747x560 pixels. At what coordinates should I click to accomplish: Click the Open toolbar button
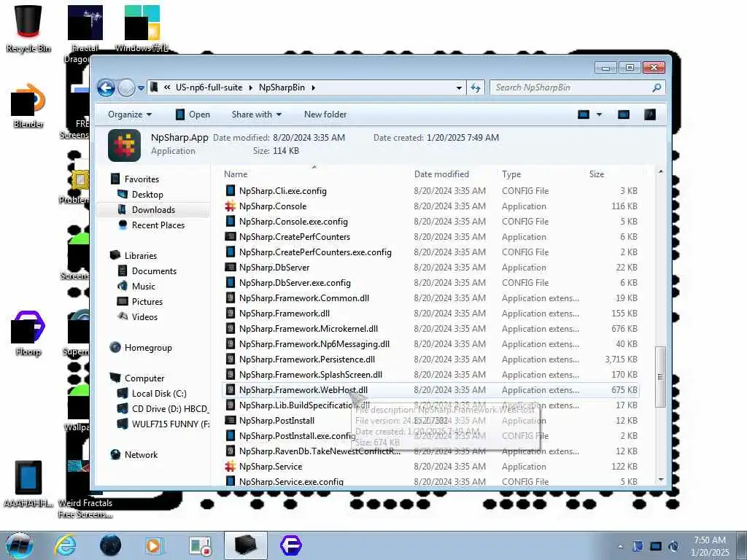(193, 114)
